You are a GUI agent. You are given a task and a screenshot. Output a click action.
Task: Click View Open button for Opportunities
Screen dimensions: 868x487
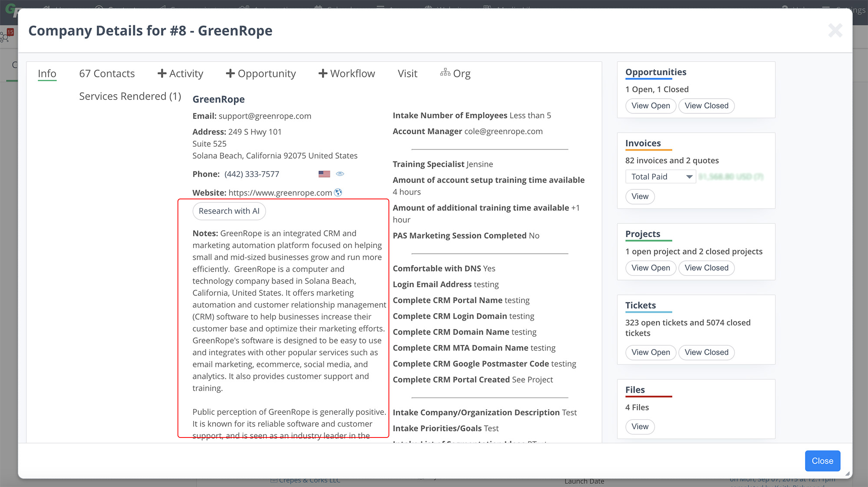pyautogui.click(x=651, y=106)
